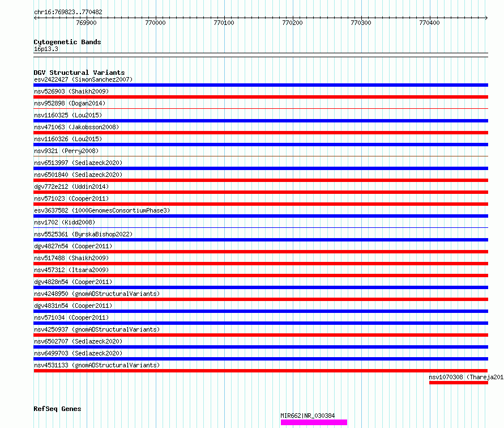Click the nsv9321 (Perry2008) variant label
This screenshot has width=504, height=428.
66,151
